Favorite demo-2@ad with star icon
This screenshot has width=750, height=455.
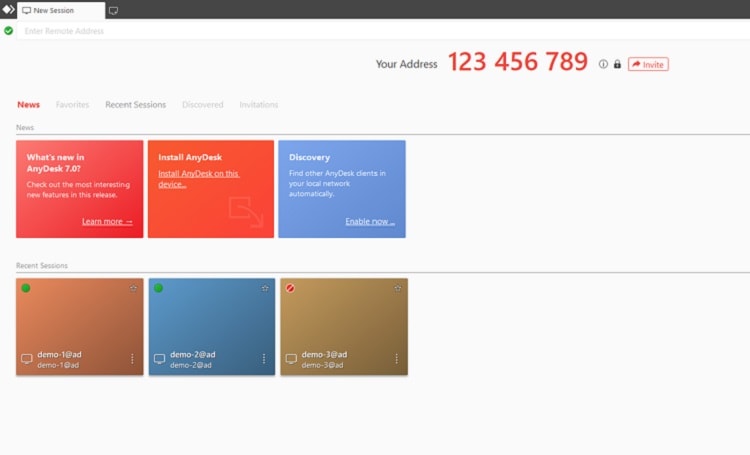tap(265, 288)
